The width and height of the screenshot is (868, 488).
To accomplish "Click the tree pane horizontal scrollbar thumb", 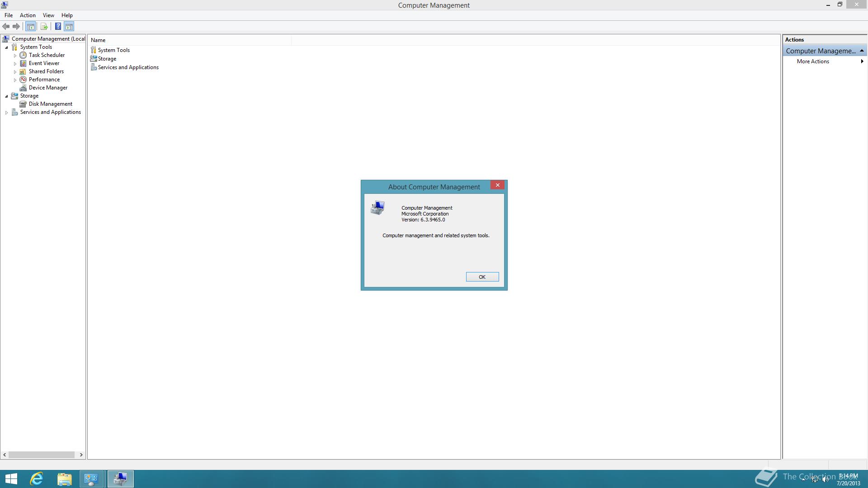I will (42, 455).
